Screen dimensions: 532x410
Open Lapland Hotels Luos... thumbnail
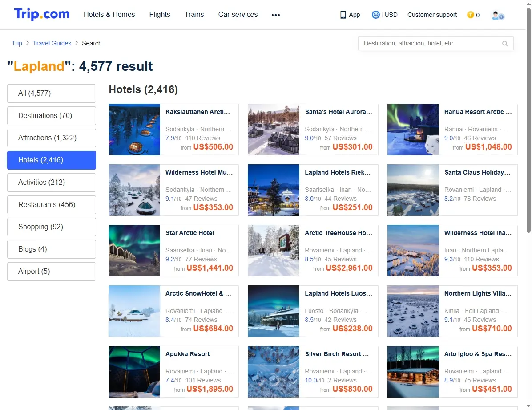coord(274,311)
